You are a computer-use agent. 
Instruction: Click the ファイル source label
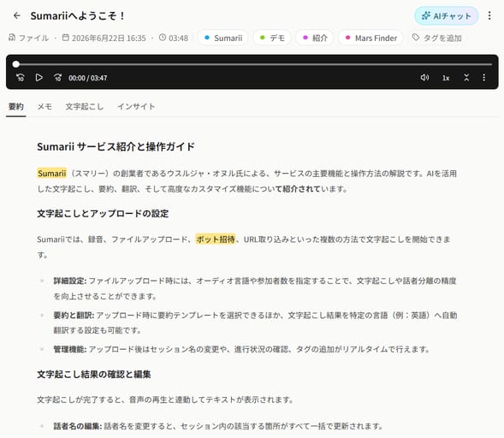pyautogui.click(x=33, y=38)
